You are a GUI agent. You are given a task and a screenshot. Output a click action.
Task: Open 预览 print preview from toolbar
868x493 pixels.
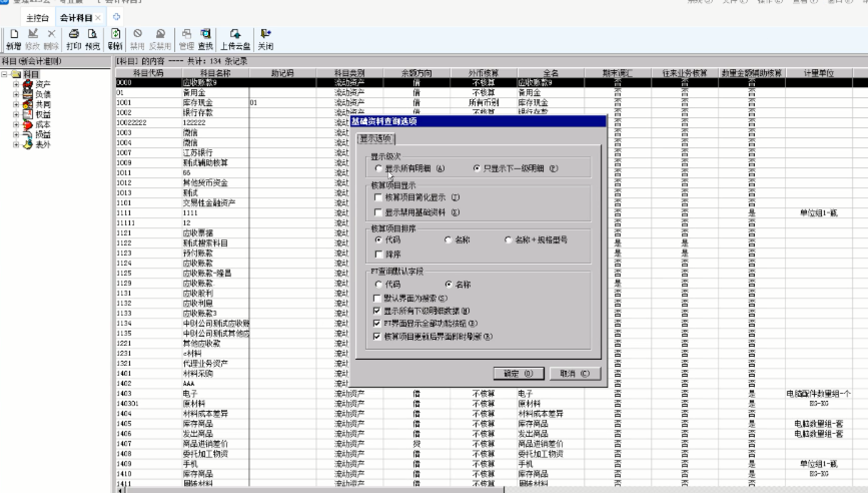[93, 39]
